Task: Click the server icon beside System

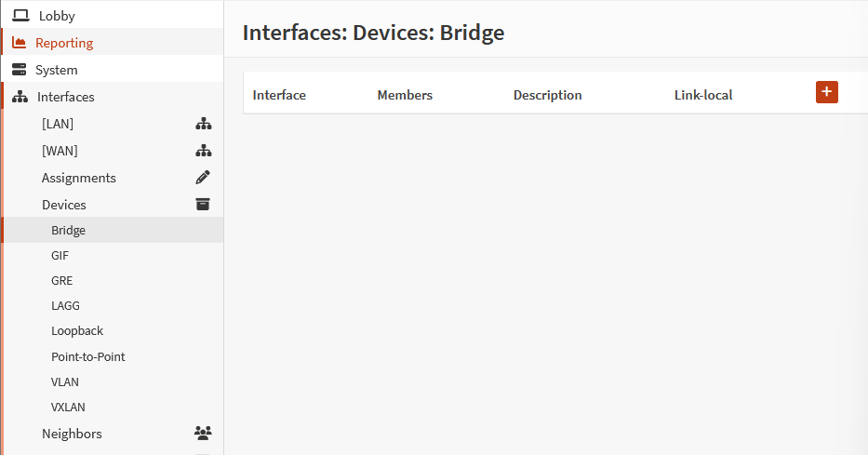Action: point(20,70)
